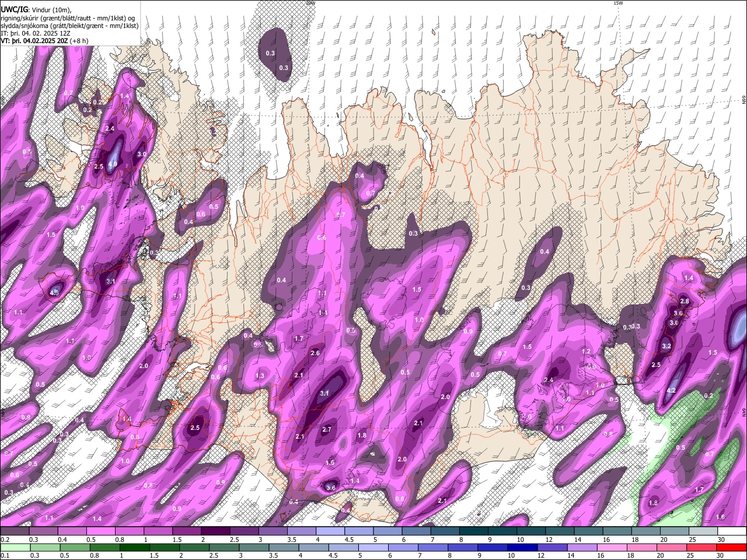This screenshot has width=747, height=560.
Task: Click the 1.3 precipitation value on the map
Action: [x=260, y=376]
